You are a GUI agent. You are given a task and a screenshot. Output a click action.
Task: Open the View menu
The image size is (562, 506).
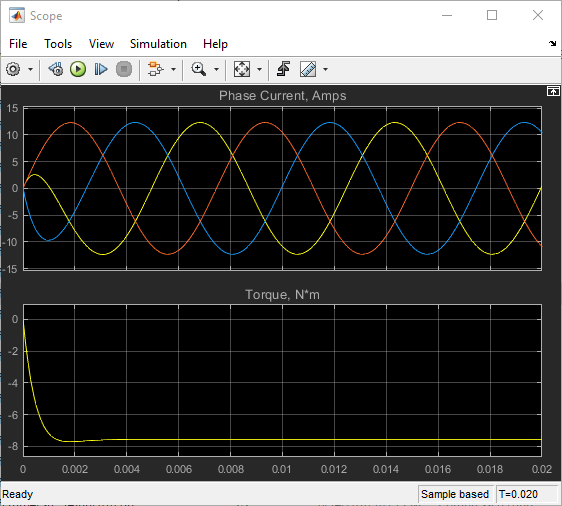[101, 44]
